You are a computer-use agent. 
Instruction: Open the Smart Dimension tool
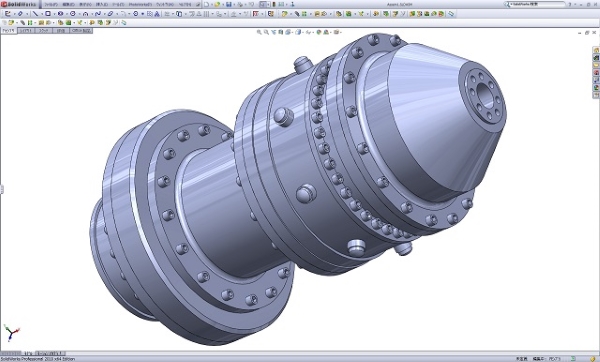[x=20, y=14]
